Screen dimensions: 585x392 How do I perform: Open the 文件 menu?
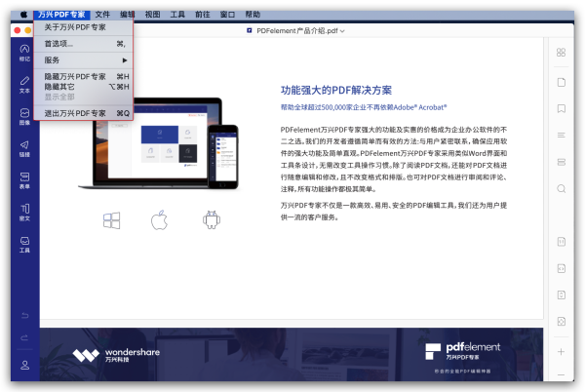102,15
